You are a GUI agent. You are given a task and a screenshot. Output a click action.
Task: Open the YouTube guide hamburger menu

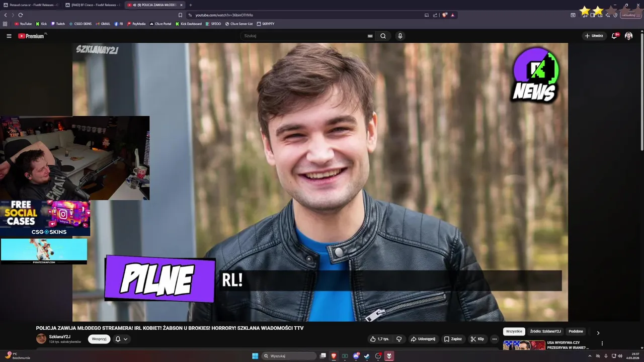pos(9,36)
